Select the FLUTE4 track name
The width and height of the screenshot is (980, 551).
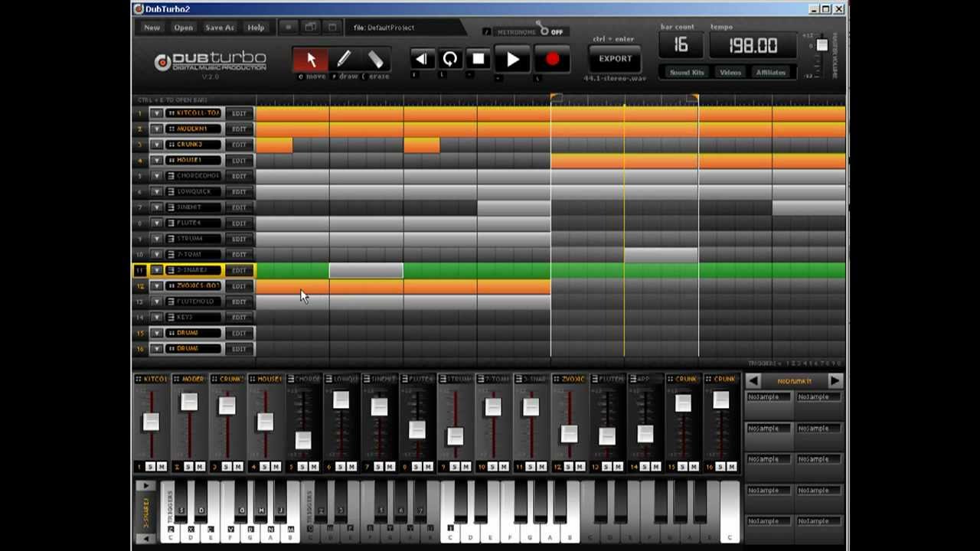click(x=194, y=223)
